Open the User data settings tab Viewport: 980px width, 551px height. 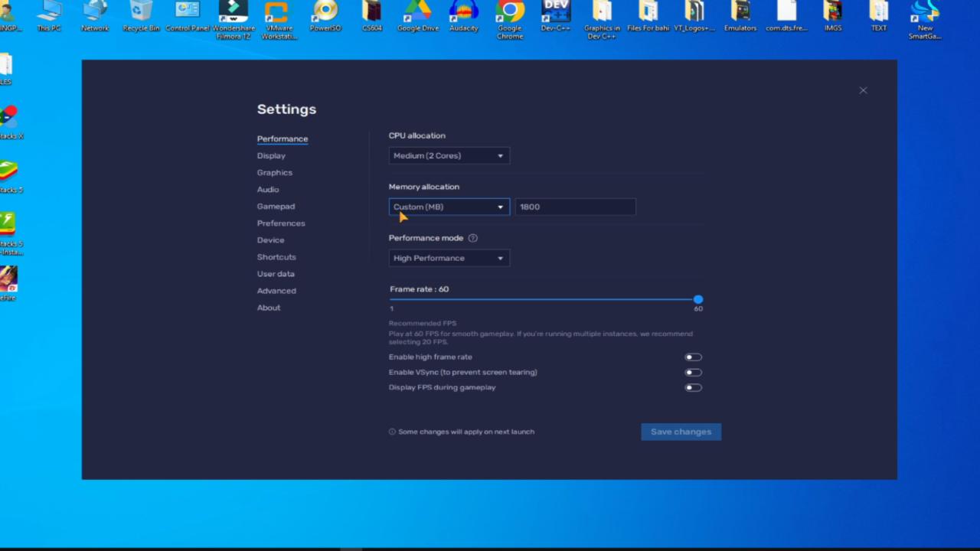click(x=276, y=274)
